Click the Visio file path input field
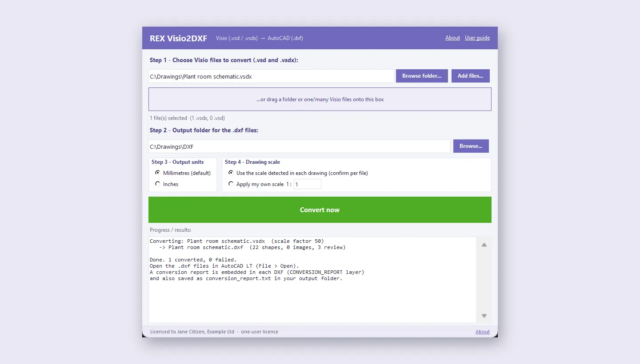Image resolution: width=640 pixels, height=364 pixels. (x=271, y=76)
